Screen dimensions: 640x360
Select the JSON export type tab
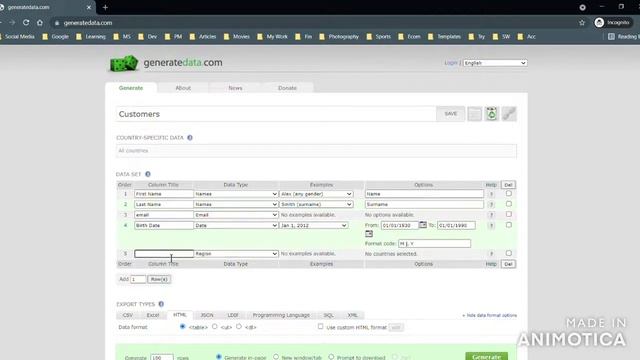(207, 315)
